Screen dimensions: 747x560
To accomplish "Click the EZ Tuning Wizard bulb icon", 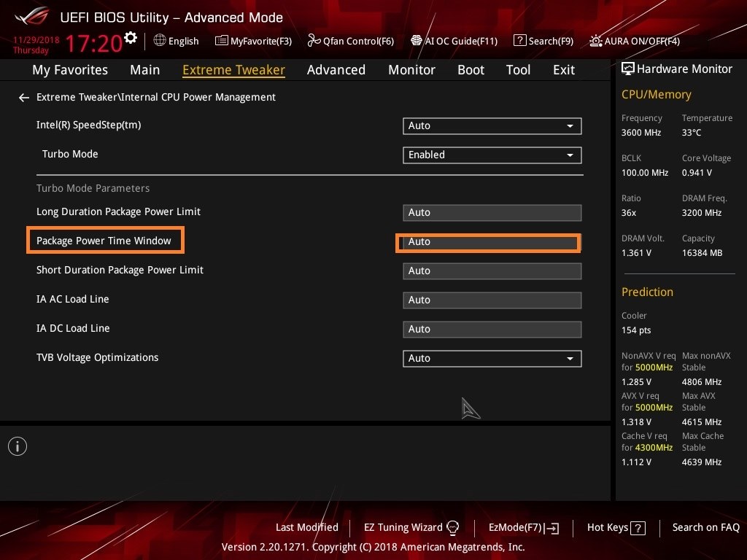I will pos(452,528).
